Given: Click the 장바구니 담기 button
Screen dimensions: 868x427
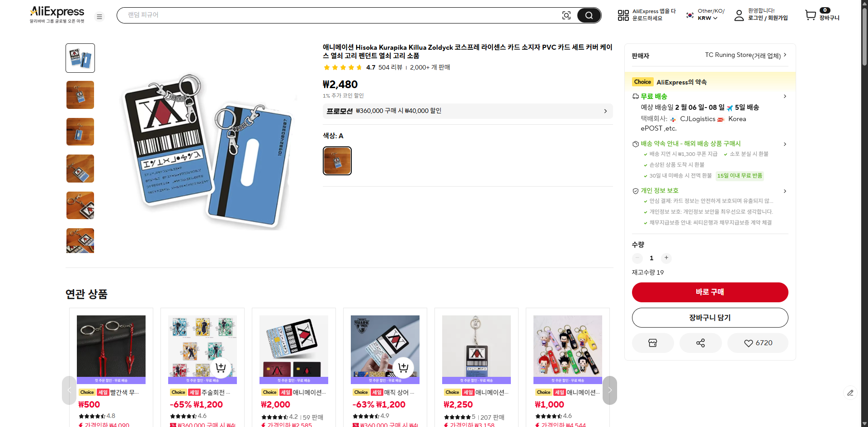Looking at the screenshot, I should click(x=710, y=318).
